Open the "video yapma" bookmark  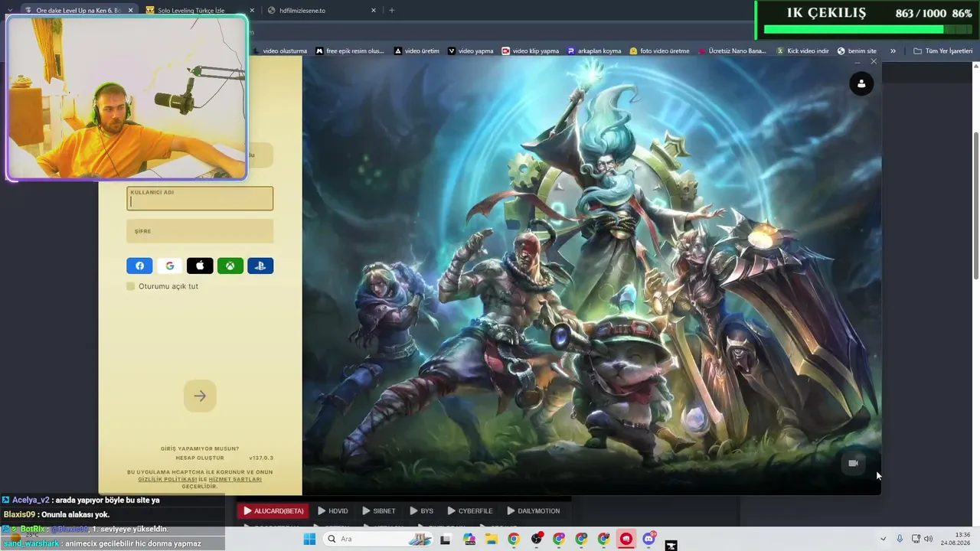click(471, 51)
